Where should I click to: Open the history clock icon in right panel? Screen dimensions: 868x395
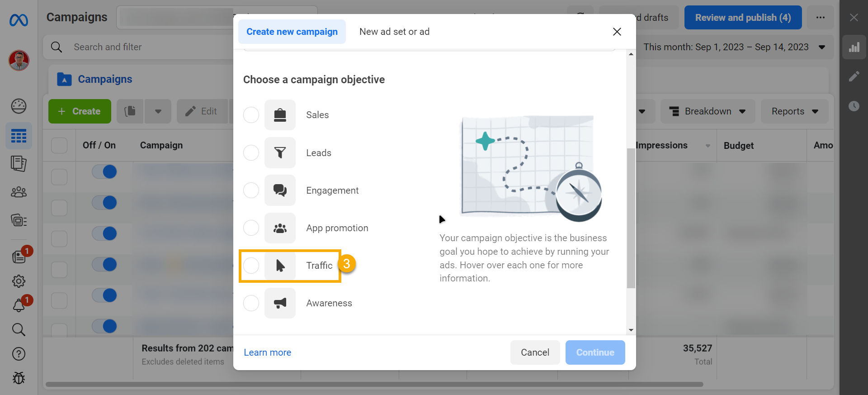[854, 106]
